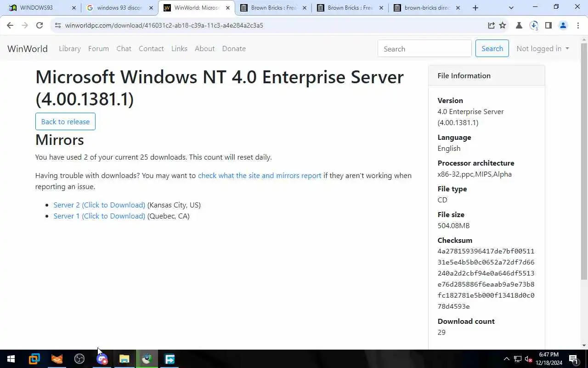Go to the WinWorld home logo

28,48
